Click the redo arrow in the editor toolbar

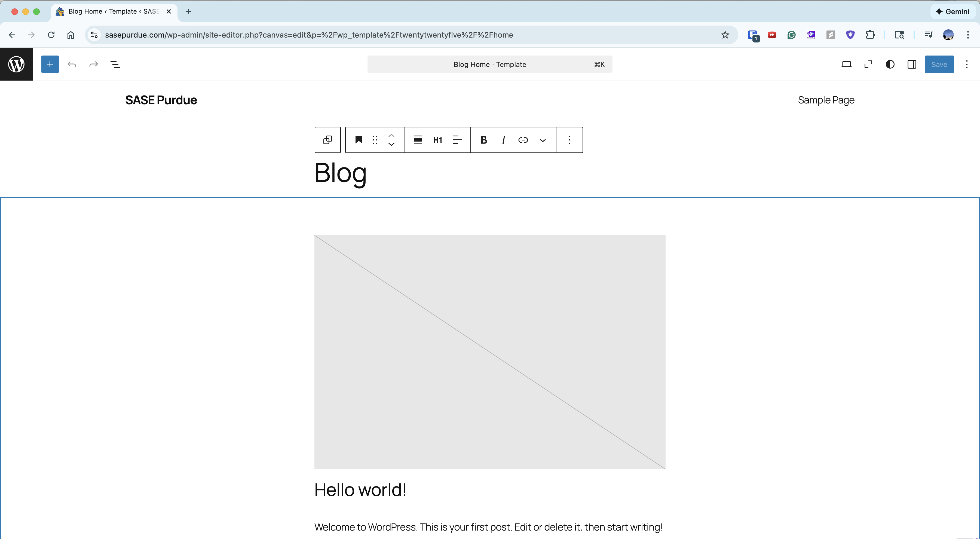coord(93,64)
